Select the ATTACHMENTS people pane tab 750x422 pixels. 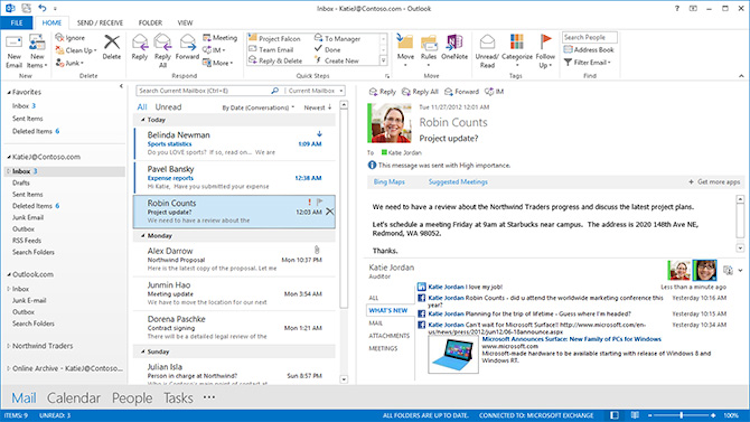(x=389, y=336)
